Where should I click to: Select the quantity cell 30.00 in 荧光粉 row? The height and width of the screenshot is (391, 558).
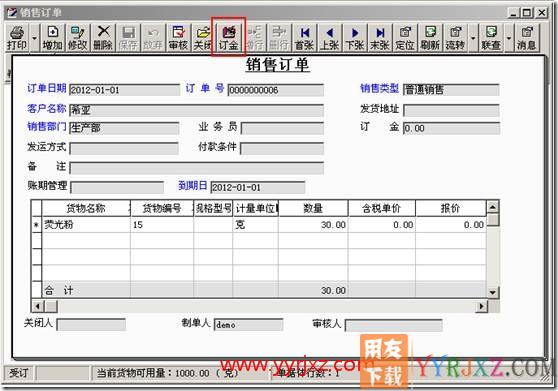313,224
